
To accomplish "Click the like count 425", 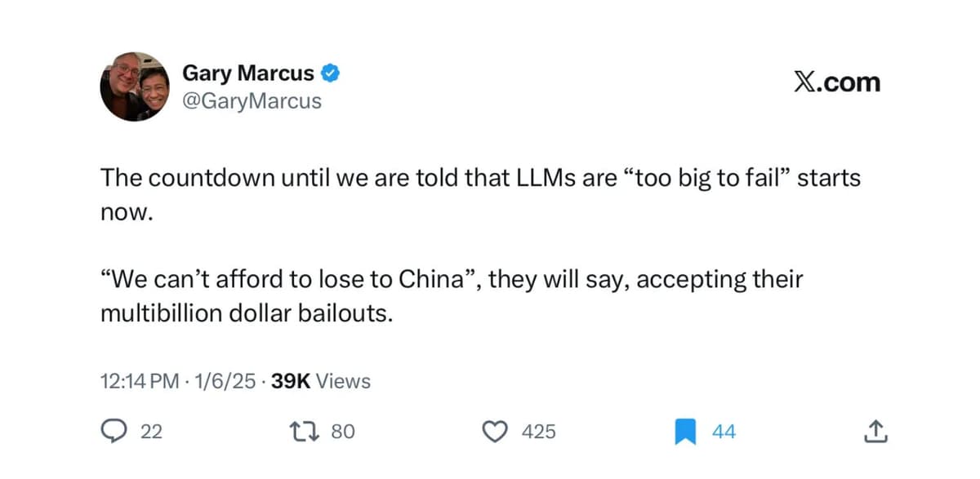I will pyautogui.click(x=539, y=432).
